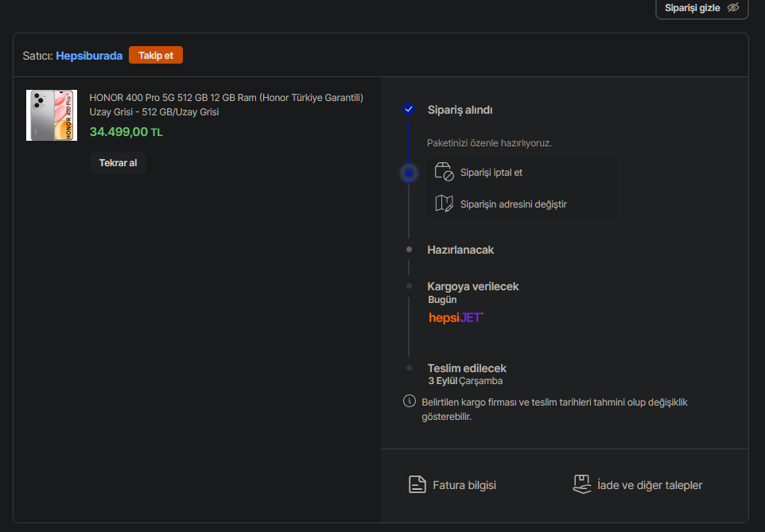
Task: Click the blue checkmark order-received icon
Action: tap(409, 110)
